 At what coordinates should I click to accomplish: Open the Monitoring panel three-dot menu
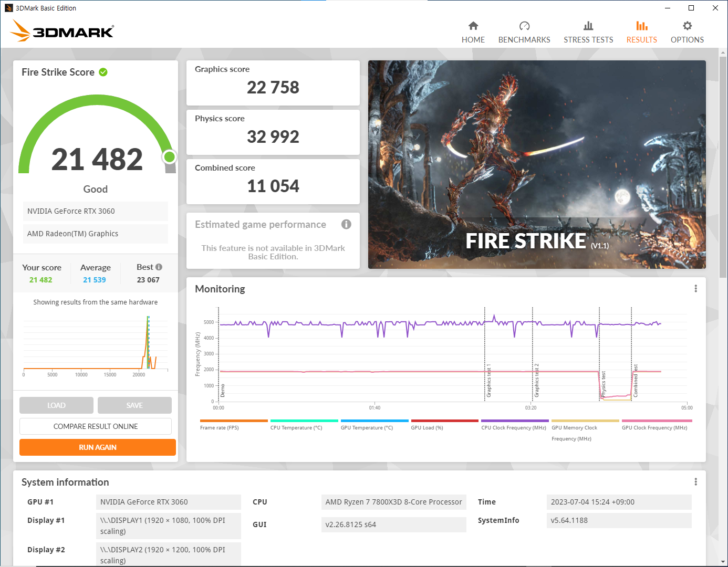click(696, 289)
